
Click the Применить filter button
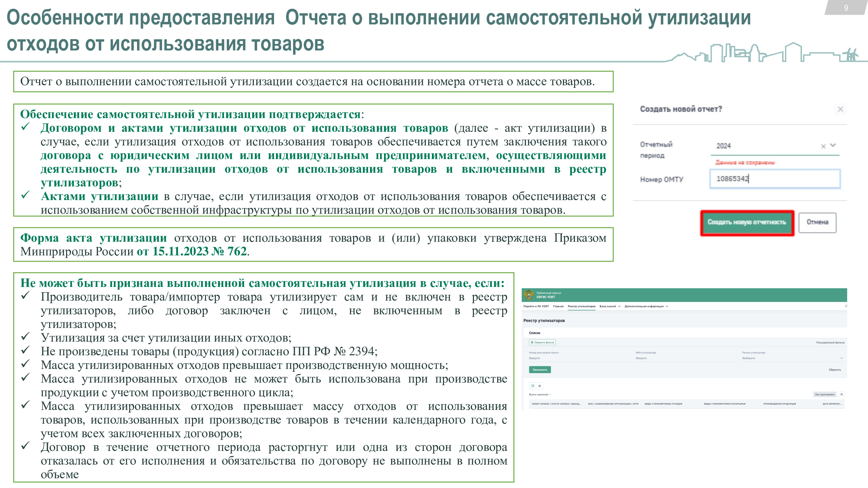pos(540,370)
